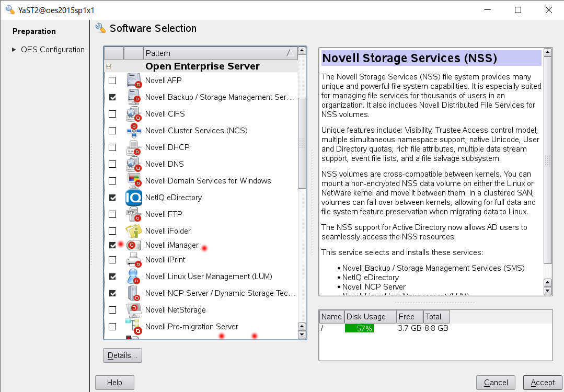The width and height of the screenshot is (564, 392).
Task: Enable the Novell iFolder checkbox
Action: [112, 231]
